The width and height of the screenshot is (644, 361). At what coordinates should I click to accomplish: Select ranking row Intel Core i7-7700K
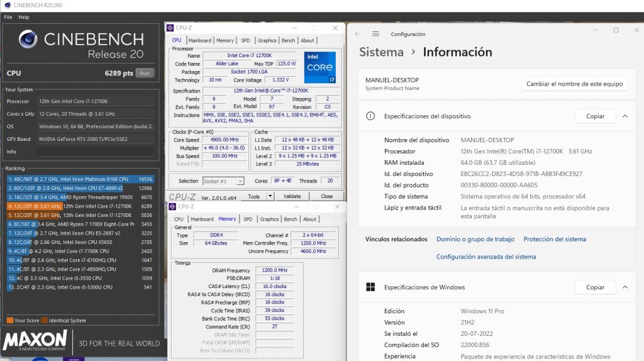tap(80, 251)
